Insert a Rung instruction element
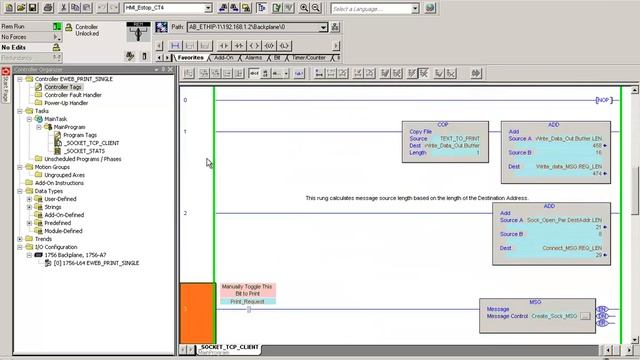This screenshot has width=640, height=360. pos(176,46)
